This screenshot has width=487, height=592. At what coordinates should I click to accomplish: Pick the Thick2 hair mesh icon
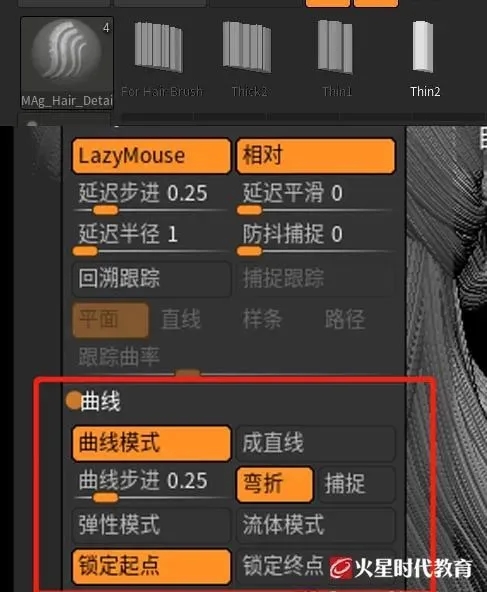(248, 59)
